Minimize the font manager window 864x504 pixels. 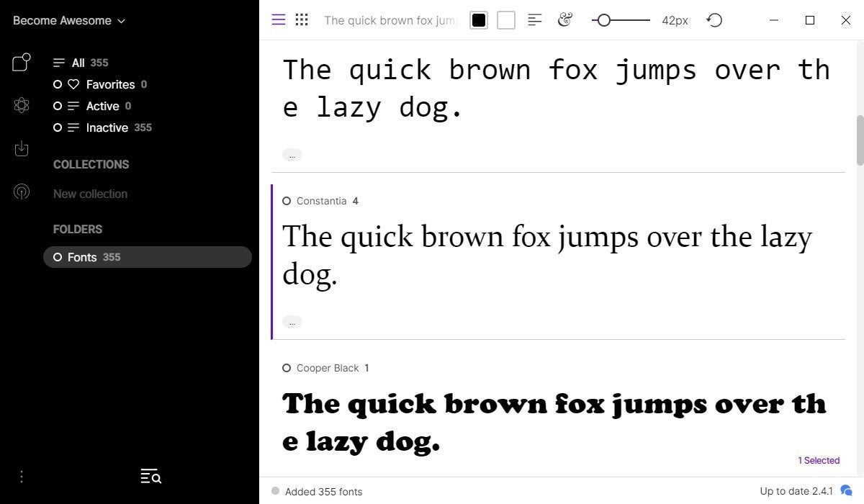coord(774,20)
